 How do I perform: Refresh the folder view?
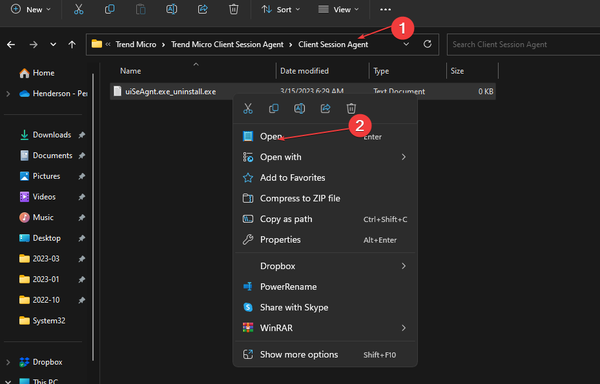[427, 44]
